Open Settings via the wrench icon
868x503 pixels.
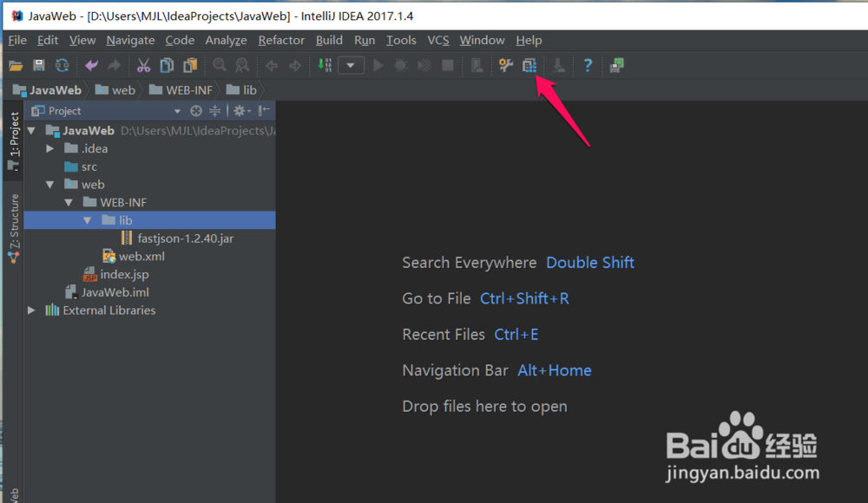tap(506, 65)
